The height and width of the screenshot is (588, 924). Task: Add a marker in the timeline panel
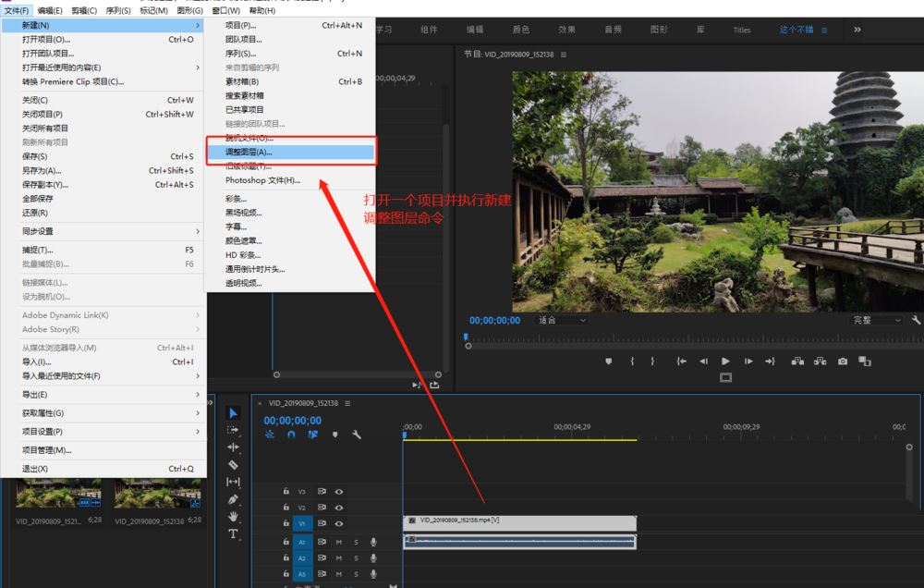(334, 435)
